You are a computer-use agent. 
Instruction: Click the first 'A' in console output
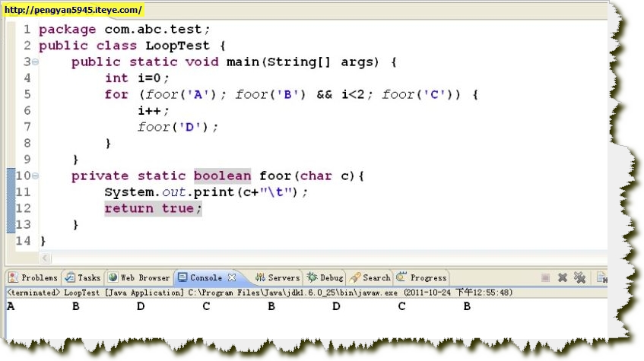coord(11,306)
